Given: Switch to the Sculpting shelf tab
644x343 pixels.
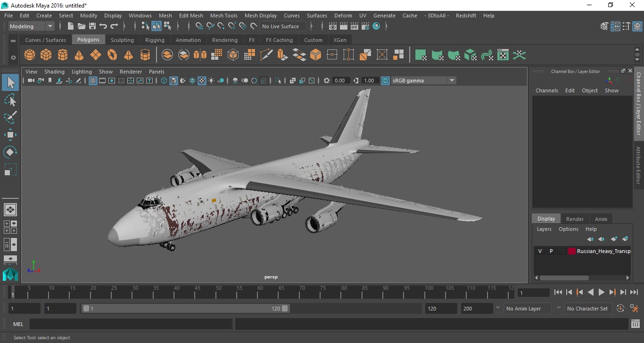Looking at the screenshot, I should click(122, 40).
